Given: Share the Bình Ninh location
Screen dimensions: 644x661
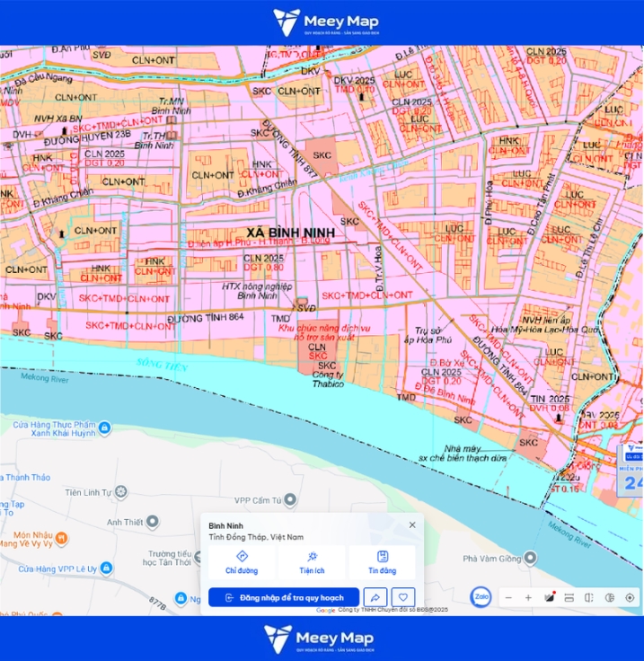Looking at the screenshot, I should click(375, 597).
